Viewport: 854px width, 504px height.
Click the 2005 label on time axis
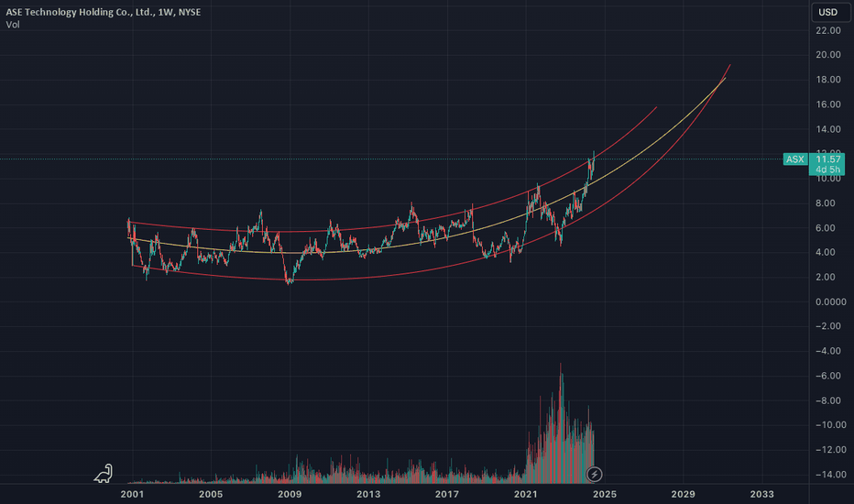[x=211, y=494]
